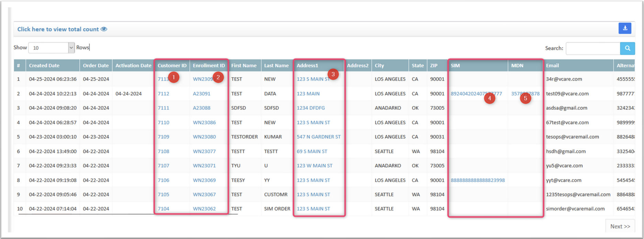Focus the Search input field
The height and width of the screenshot is (239, 644).
[593, 48]
